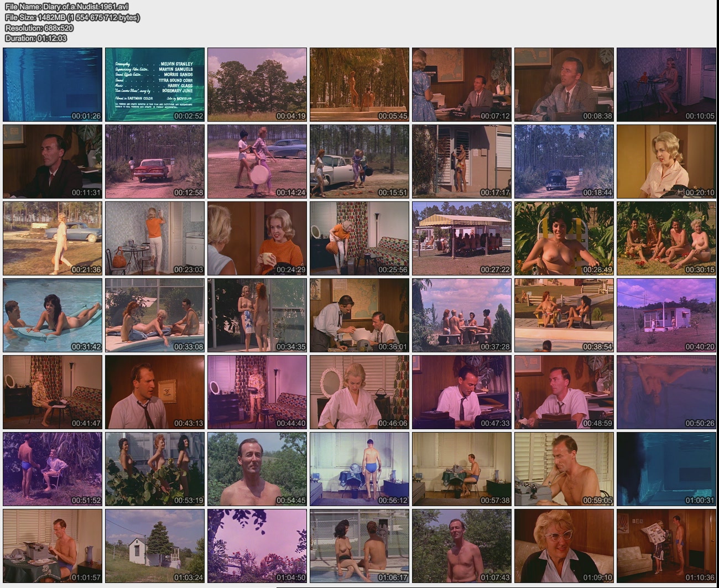Open the orange sweater coffee cup frame 00:24:29
Viewport: 719px width, 588px height.
[x=257, y=238]
